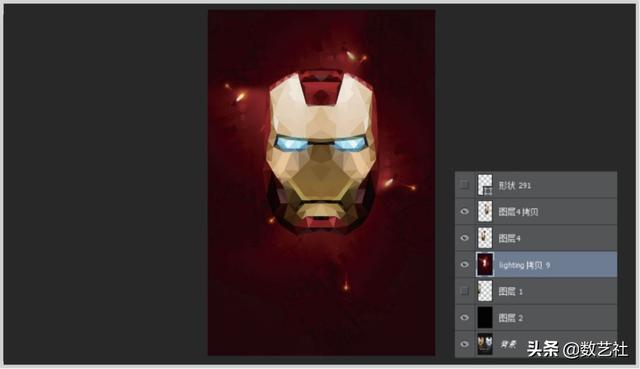This screenshot has height=369, width=640.
Task: Hide the 图层 2 layer
Action: [x=464, y=318]
